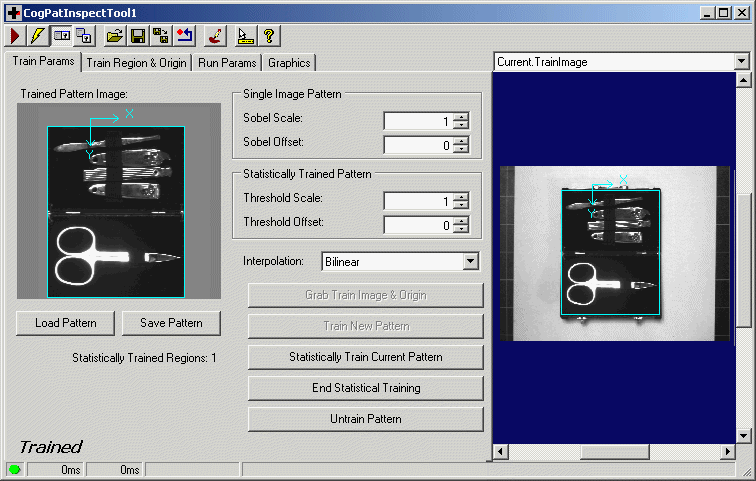The image size is (756, 481).
Task: Click the open folder icon
Action: tap(115, 36)
